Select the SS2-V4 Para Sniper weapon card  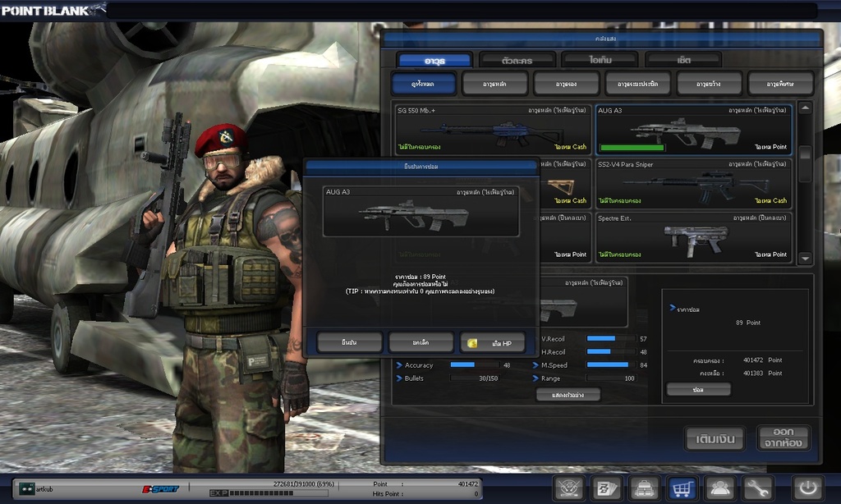[x=693, y=184]
